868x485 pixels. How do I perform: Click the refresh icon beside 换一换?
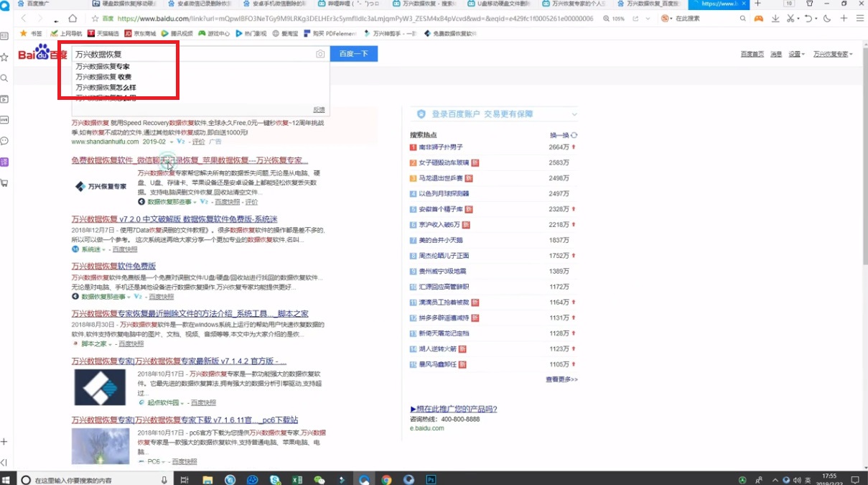[574, 135]
